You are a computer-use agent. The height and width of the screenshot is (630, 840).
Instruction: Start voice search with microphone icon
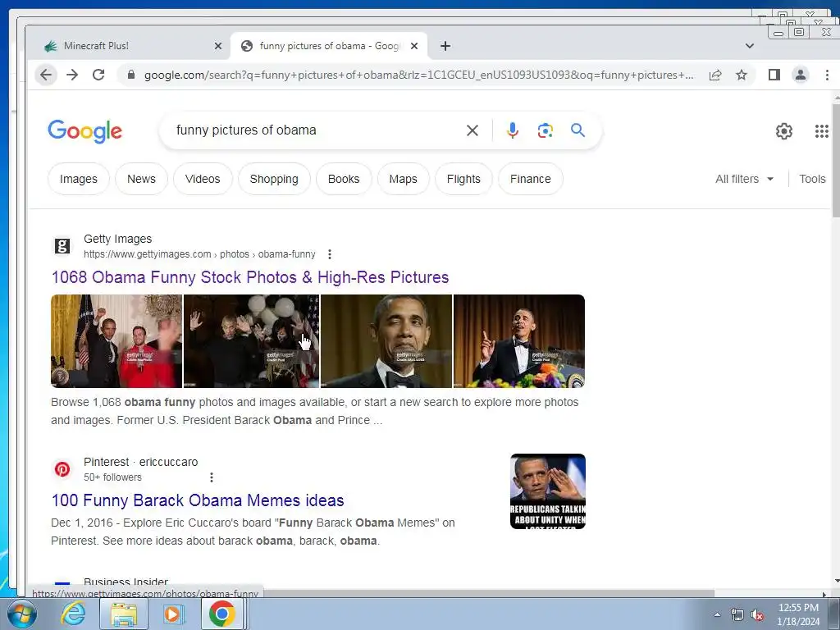[512, 130]
